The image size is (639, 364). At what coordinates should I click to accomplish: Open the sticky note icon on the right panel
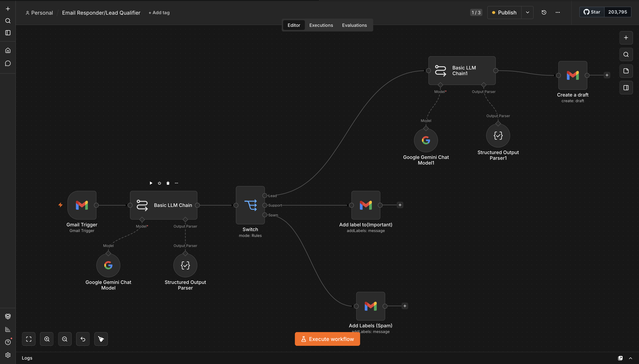pos(626,71)
